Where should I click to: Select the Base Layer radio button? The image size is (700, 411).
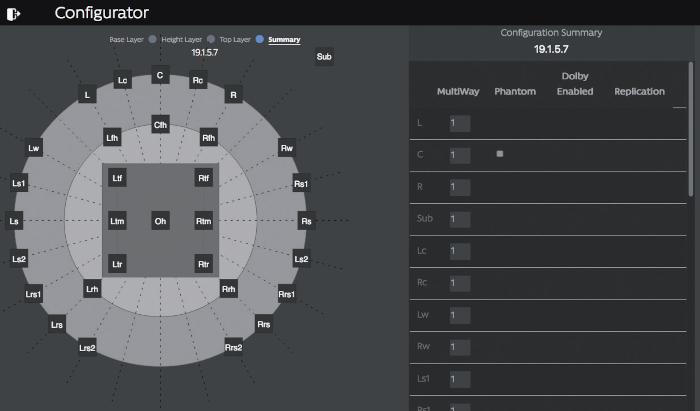coord(152,40)
